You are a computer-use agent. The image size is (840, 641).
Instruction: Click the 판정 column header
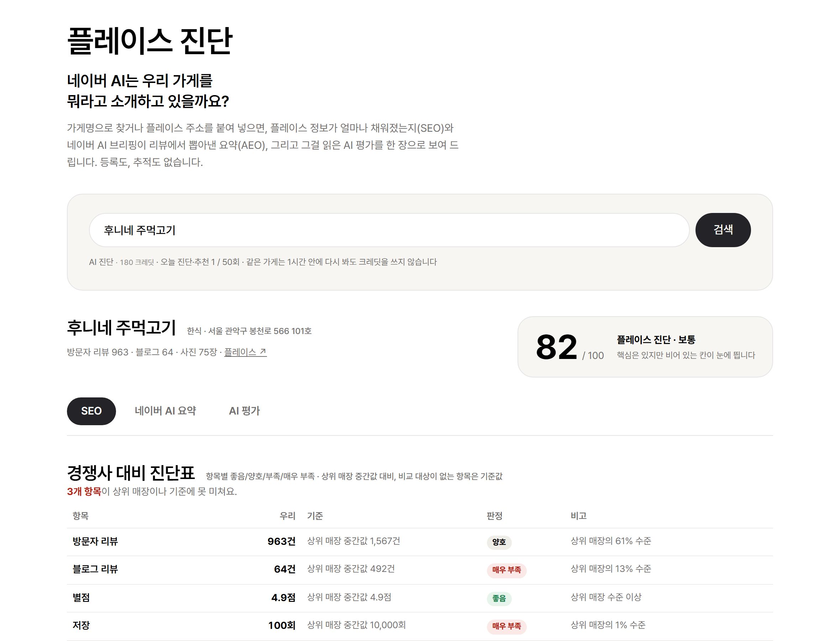(x=494, y=516)
